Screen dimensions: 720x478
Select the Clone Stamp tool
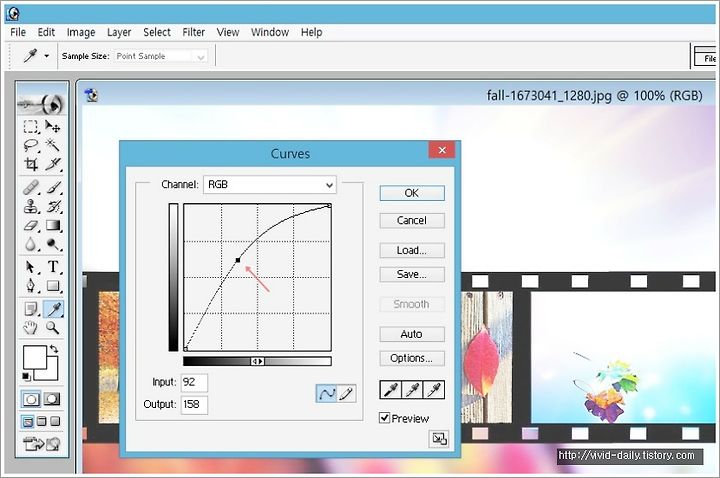click(x=31, y=206)
